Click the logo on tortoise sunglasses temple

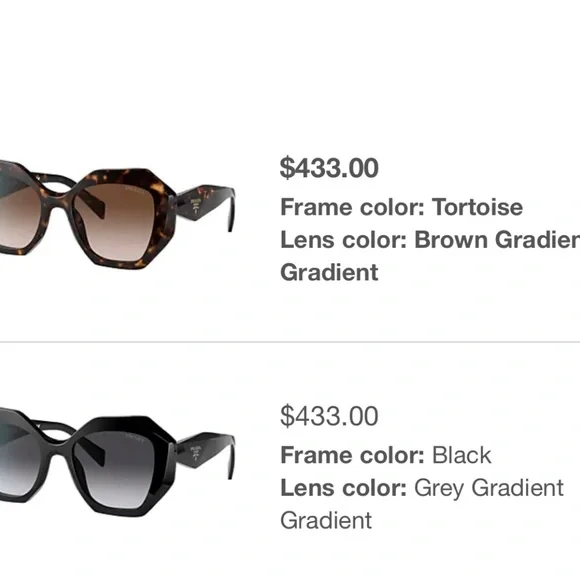[195, 206]
